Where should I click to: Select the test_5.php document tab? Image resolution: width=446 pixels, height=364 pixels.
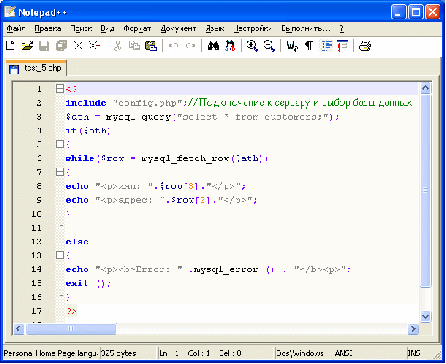[36, 68]
